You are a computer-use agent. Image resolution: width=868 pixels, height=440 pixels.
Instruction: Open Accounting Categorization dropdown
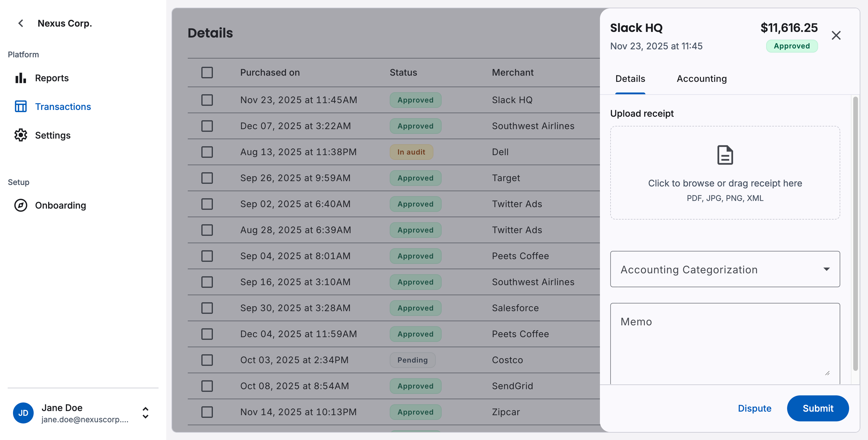[725, 269]
